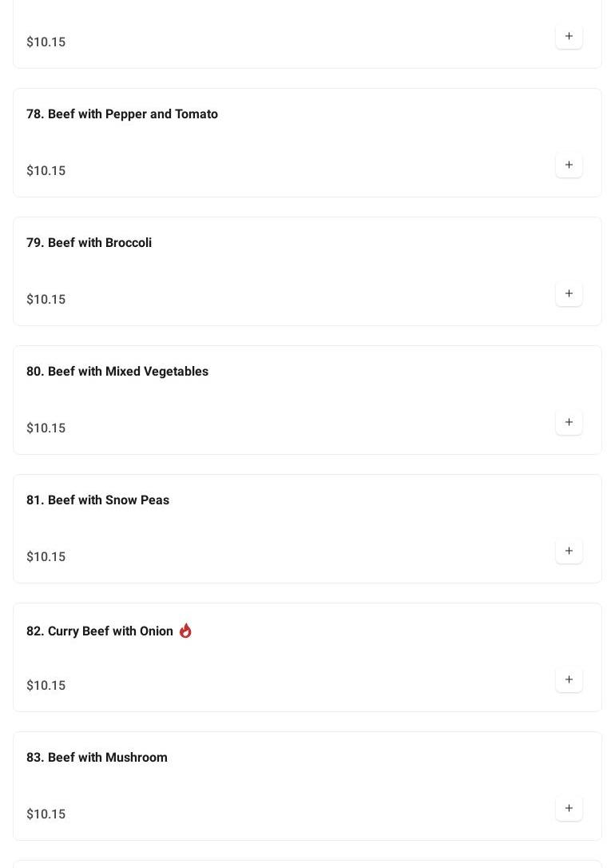Click the spicy flame icon beside Curry Beef
Image resolution: width=615 pixels, height=868 pixels.
[185, 631]
